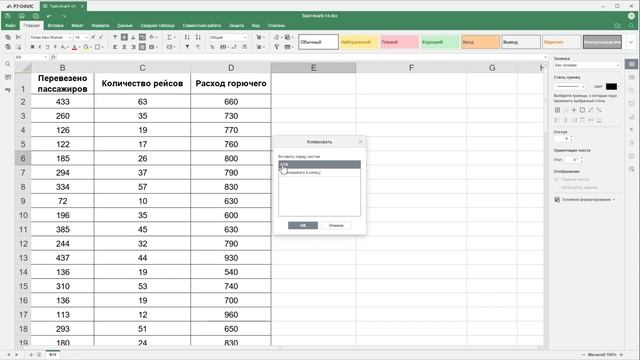Open the File menu tab

pos(10,26)
